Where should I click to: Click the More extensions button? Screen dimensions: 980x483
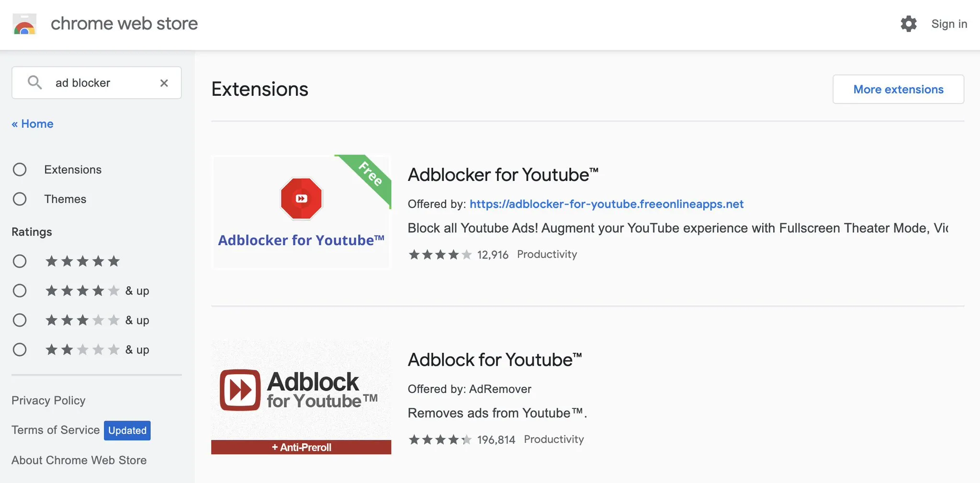click(898, 90)
